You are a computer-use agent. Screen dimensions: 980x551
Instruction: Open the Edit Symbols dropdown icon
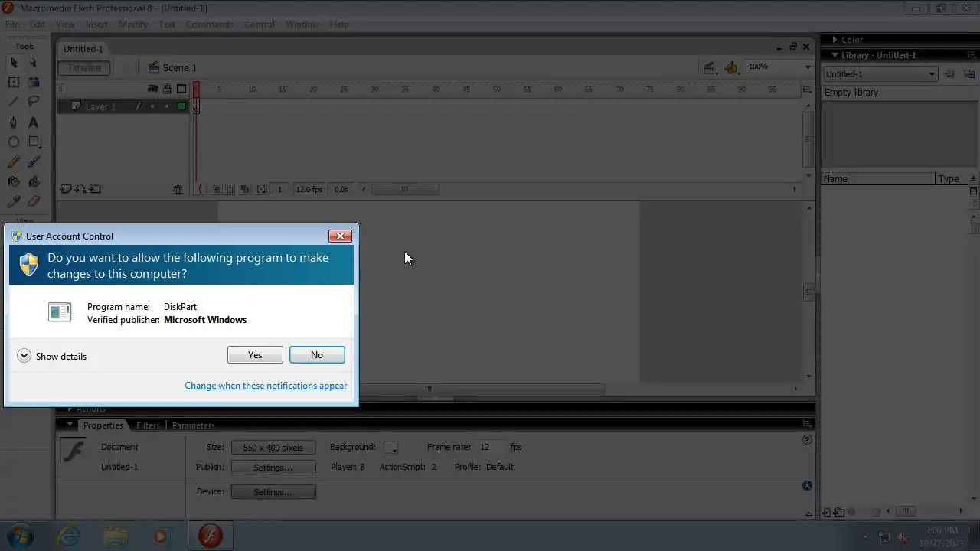pyautogui.click(x=732, y=68)
